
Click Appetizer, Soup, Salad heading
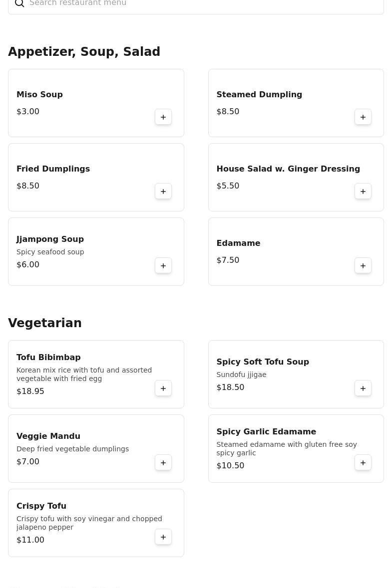84,52
